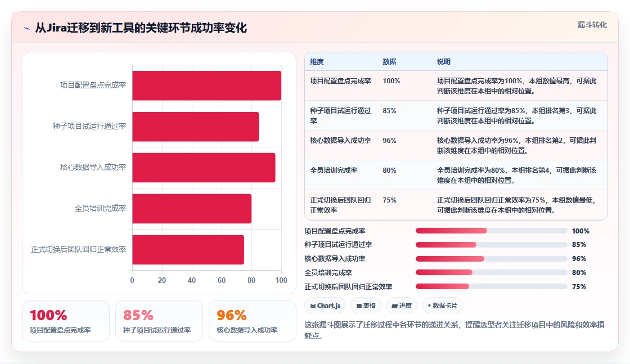The height and width of the screenshot is (364, 630).
Task: Click the 96% value beside the progress bar
Action: 579,259
